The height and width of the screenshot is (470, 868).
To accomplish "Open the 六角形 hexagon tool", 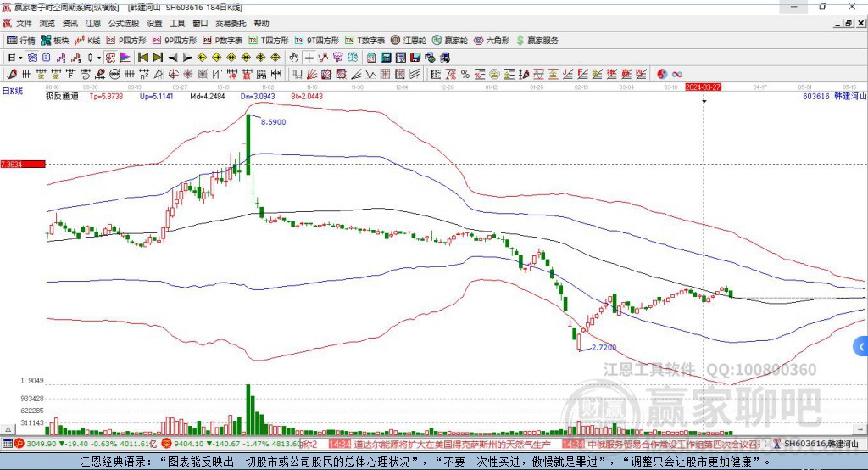I will click(491, 41).
